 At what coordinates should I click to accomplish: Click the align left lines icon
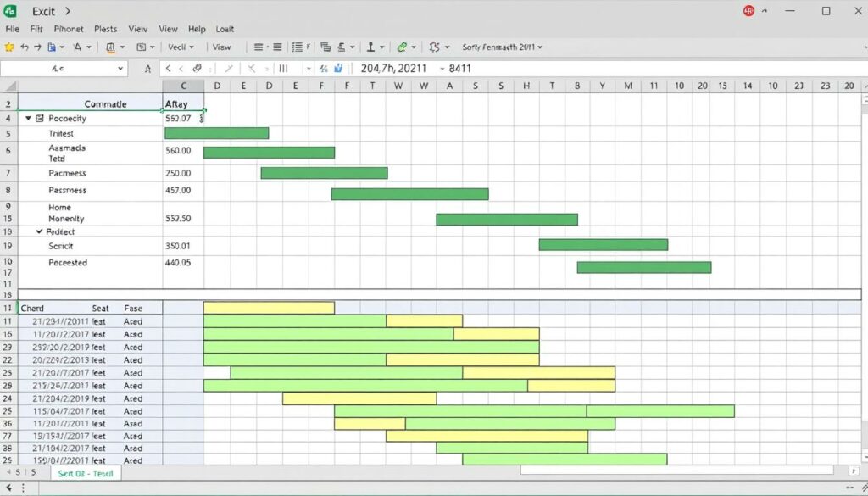[259, 47]
